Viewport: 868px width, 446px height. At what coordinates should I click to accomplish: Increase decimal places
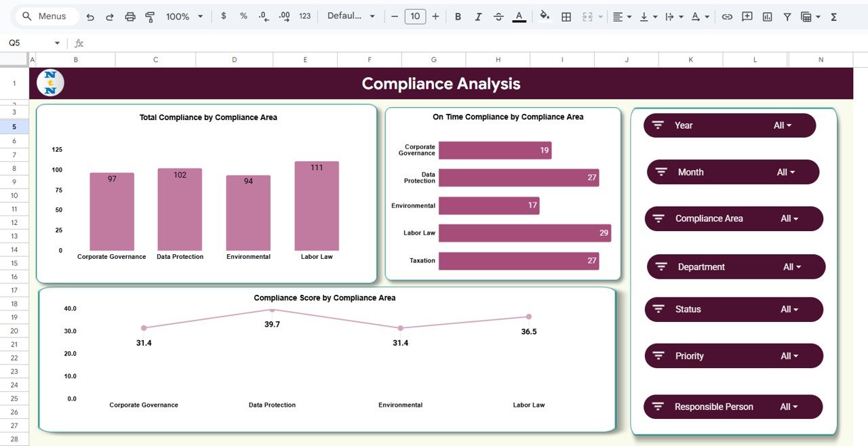coord(284,16)
